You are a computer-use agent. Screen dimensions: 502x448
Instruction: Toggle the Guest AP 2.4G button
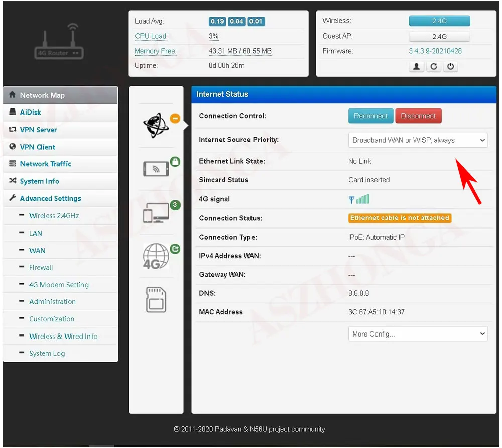point(440,37)
